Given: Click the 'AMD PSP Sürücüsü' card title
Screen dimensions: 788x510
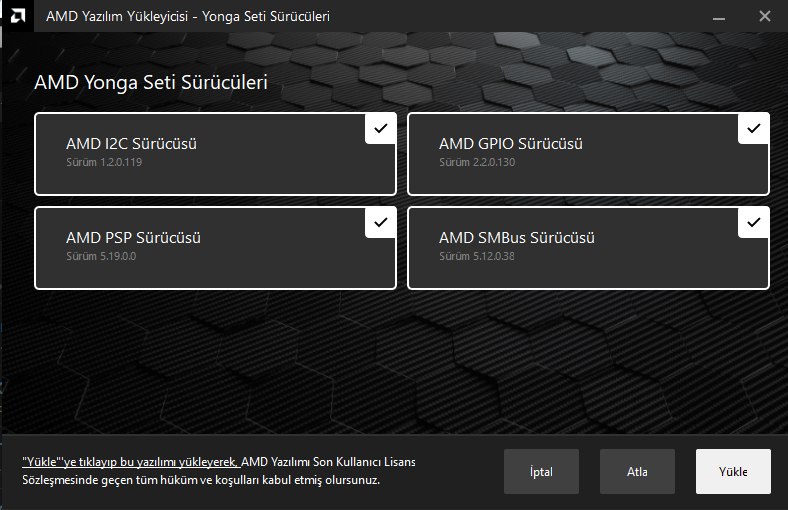Looking at the screenshot, I should (133, 238).
